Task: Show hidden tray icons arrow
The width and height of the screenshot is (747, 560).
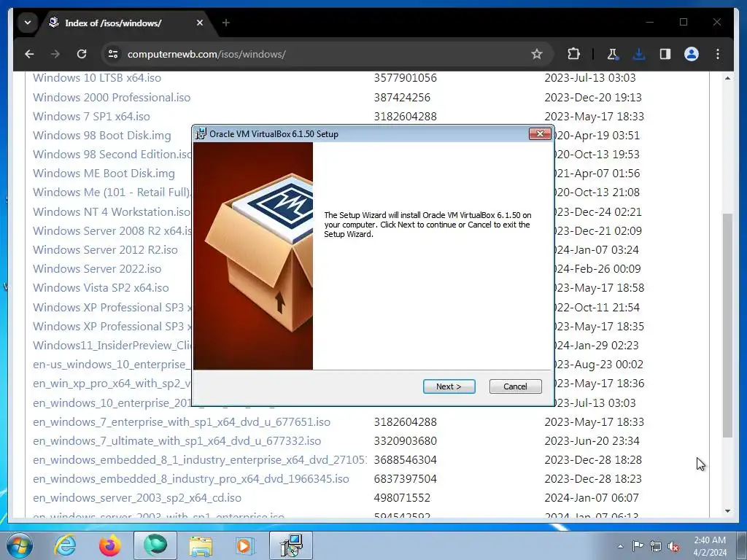Action: point(620,546)
